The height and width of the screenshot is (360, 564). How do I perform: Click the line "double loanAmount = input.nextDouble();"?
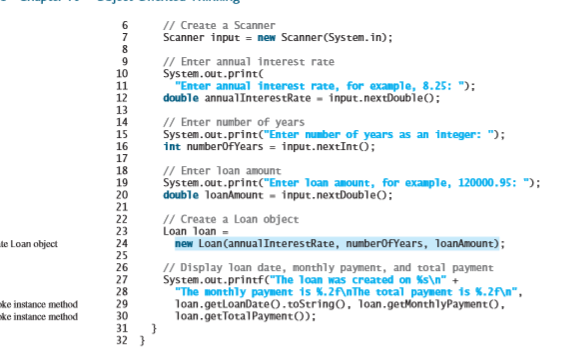(278, 195)
